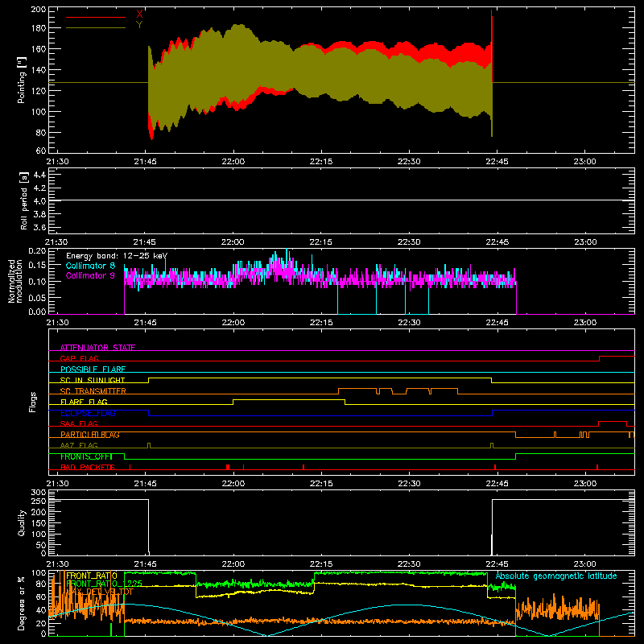Viewport: 644px width, 644px height.
Task: Click "23:00" under the Flags plot
Action: pos(585,484)
